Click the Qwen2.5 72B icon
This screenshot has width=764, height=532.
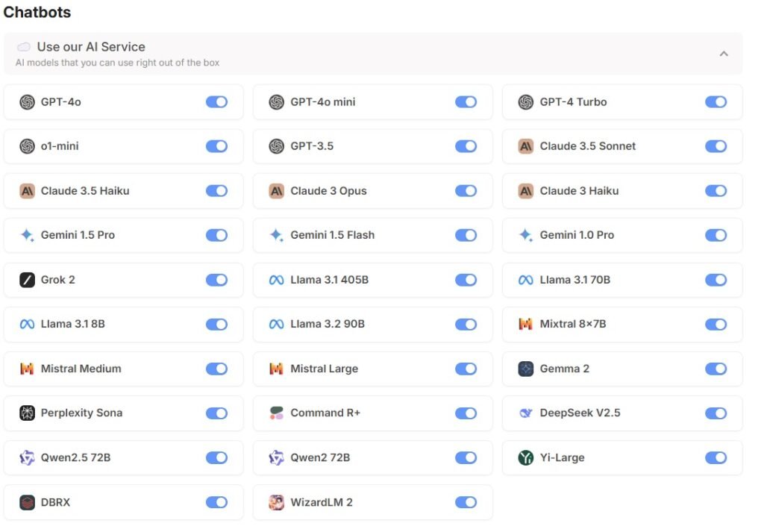click(x=28, y=458)
